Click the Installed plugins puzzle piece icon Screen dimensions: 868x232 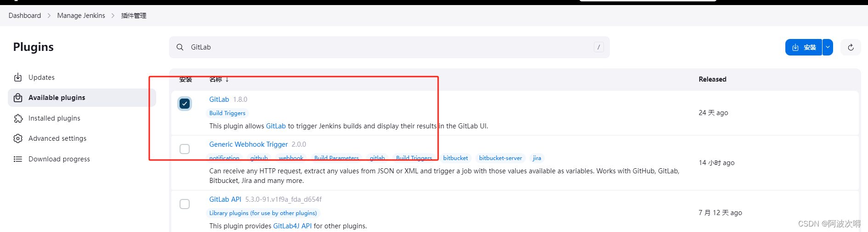pyautogui.click(x=18, y=118)
